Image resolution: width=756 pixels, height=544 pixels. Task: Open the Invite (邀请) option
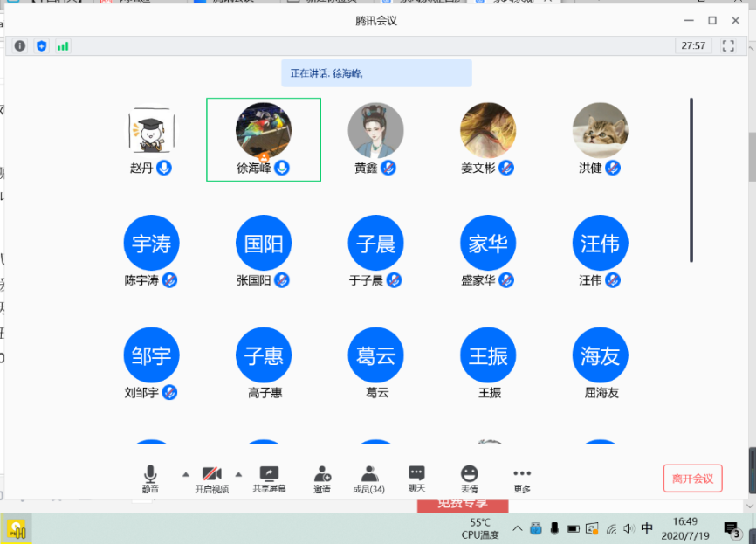[322, 479]
